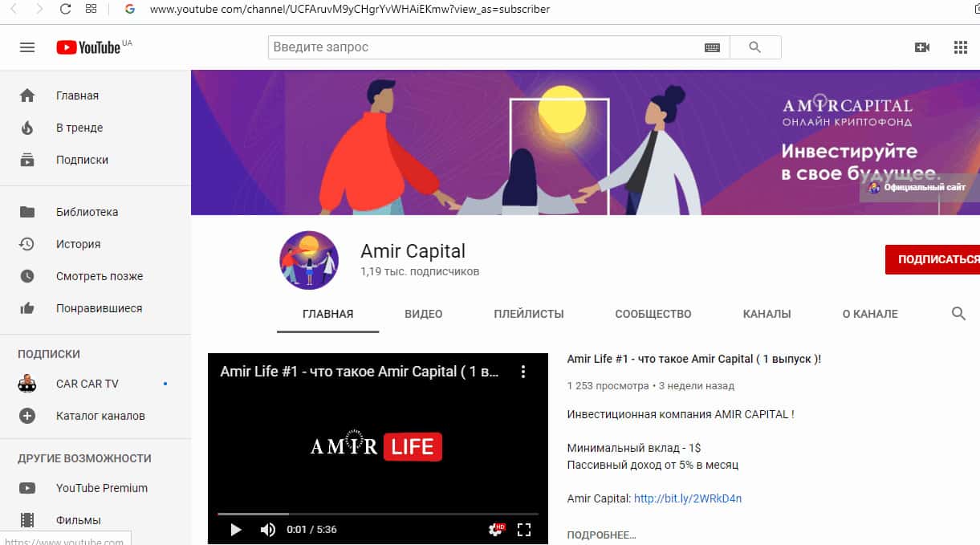Open the video three-dot menu
The width and height of the screenshot is (980, 545).
click(523, 372)
